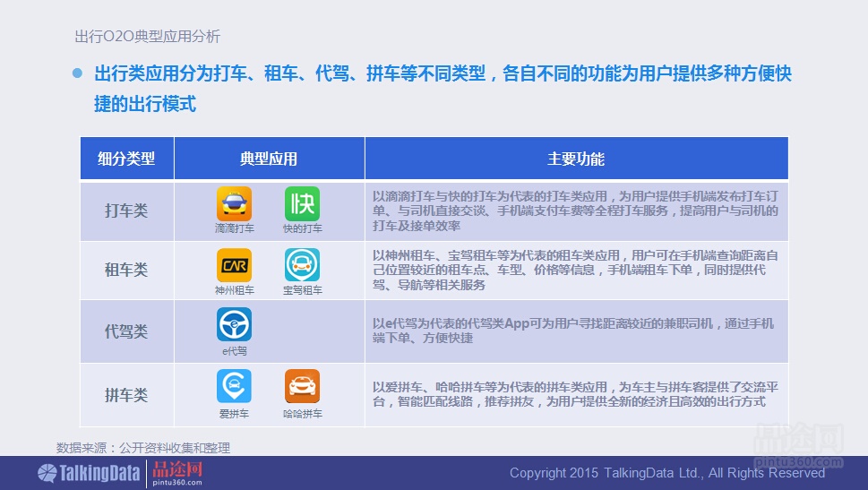The height and width of the screenshot is (490, 868).
Task: Select the 宝驾租车 blue car icon
Action: 302,265
